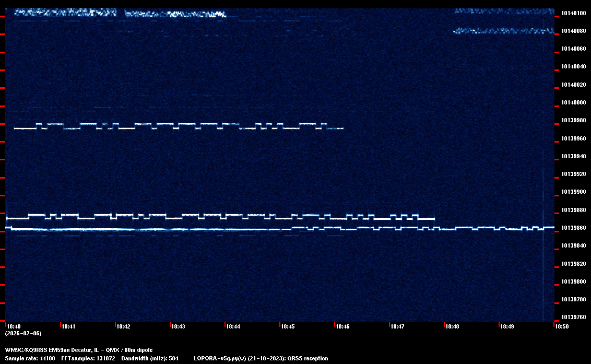The height and width of the screenshot is (364, 591).
Task: Click the 18:40 time marker label
Action: 14,326
